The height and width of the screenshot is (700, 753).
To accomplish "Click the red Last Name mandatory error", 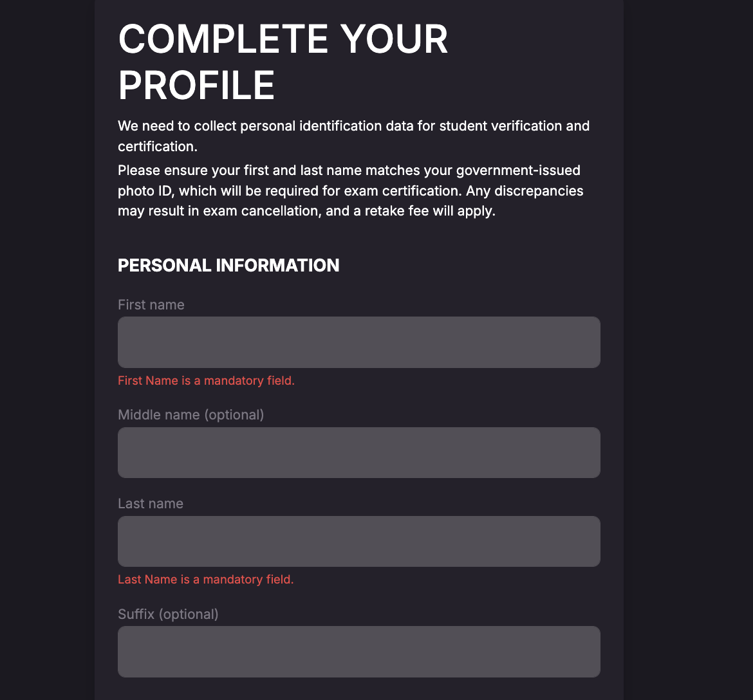I will coord(205,580).
